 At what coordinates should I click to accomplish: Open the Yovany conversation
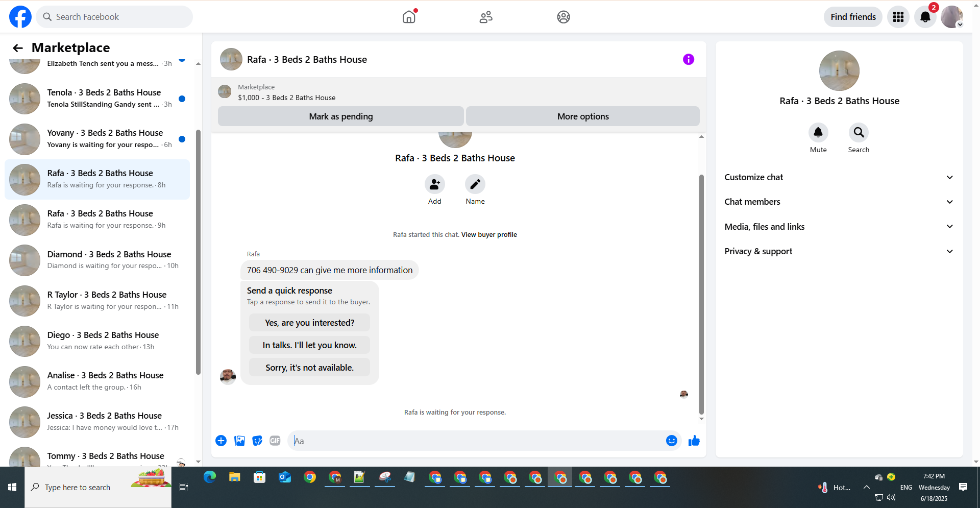97,139
